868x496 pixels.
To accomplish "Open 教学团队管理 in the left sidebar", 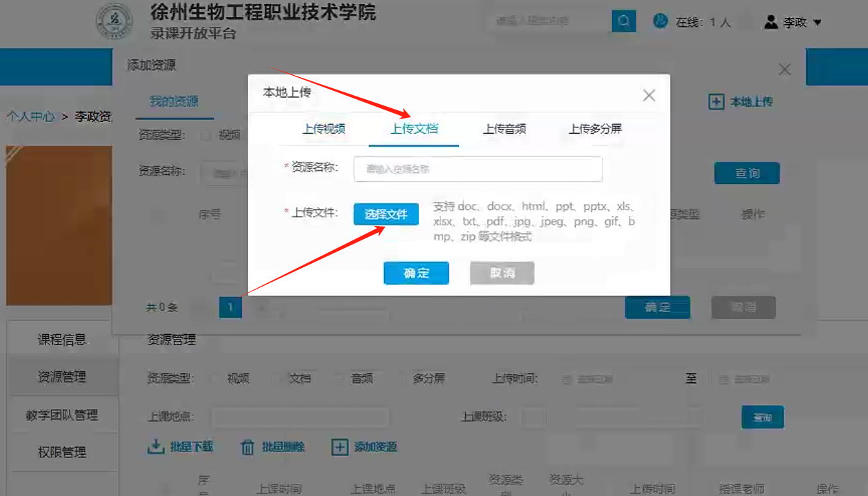I will point(62,415).
